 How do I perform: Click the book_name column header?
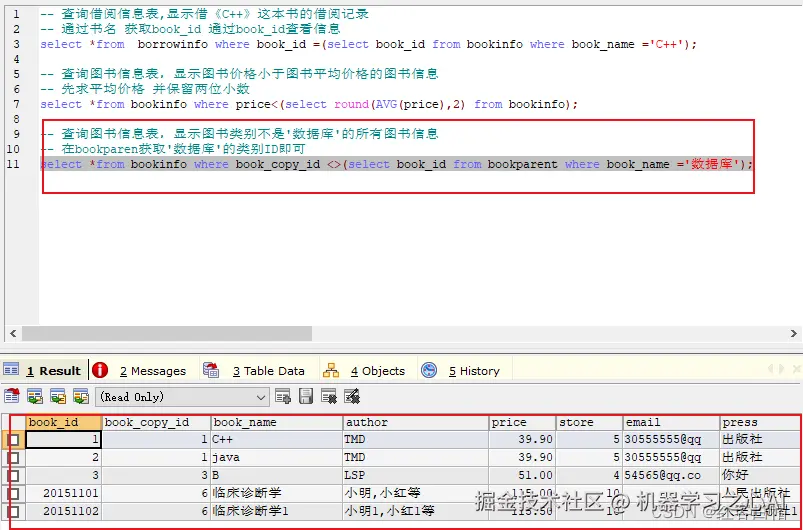click(277, 422)
